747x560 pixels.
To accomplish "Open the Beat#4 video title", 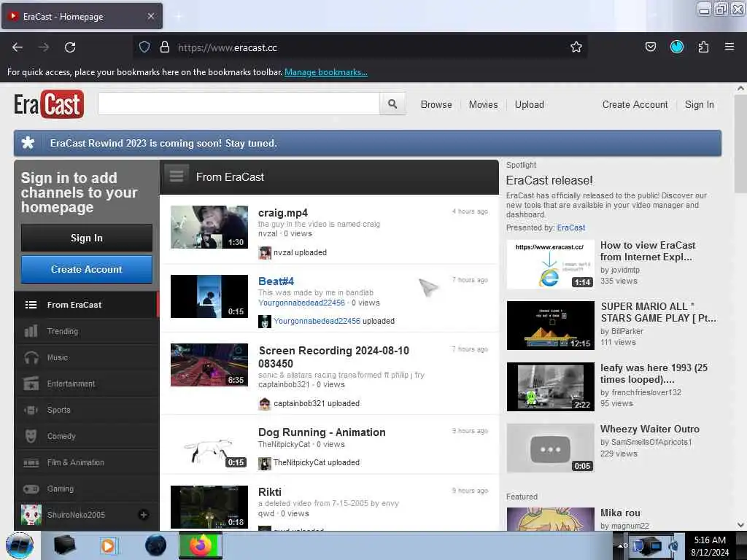I will [276, 281].
